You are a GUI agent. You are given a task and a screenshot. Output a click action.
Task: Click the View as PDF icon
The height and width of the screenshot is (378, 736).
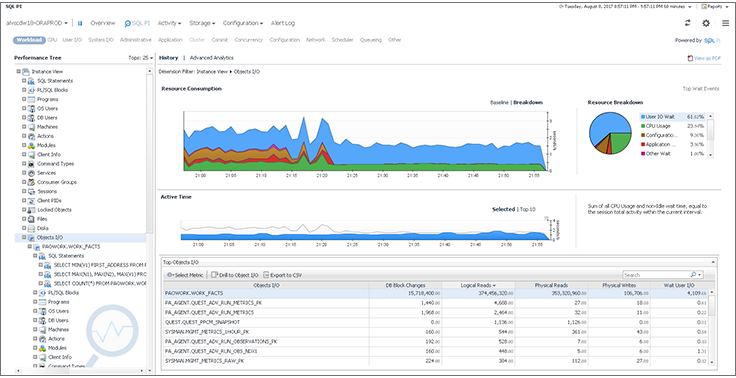(x=690, y=58)
